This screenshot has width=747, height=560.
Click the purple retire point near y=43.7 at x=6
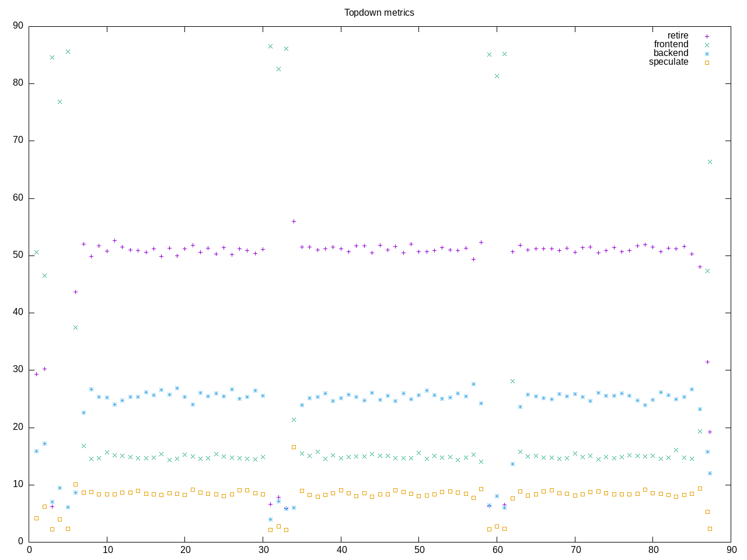[x=75, y=292]
